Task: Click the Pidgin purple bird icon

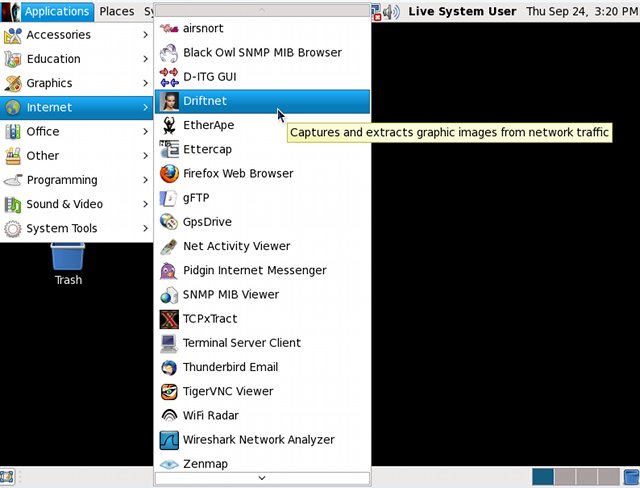Action: click(169, 271)
